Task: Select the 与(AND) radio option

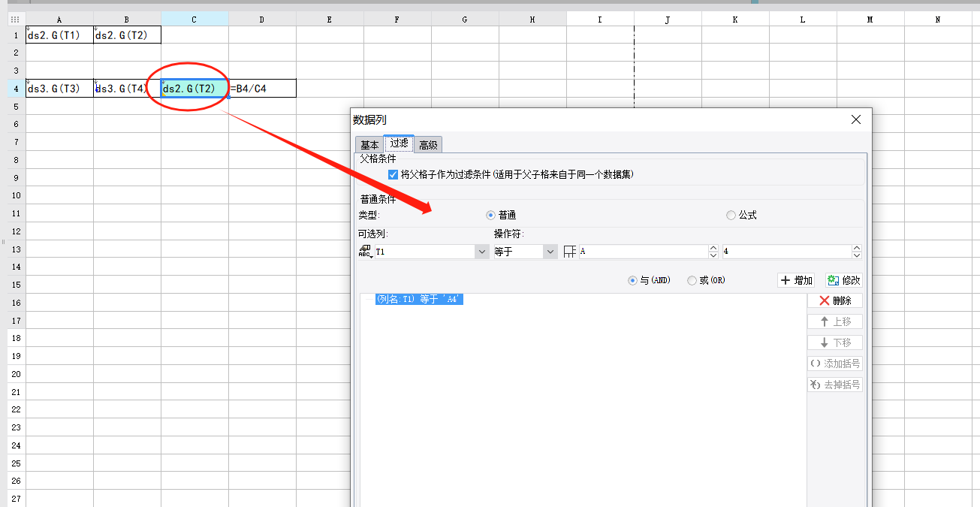Action: 632,280
